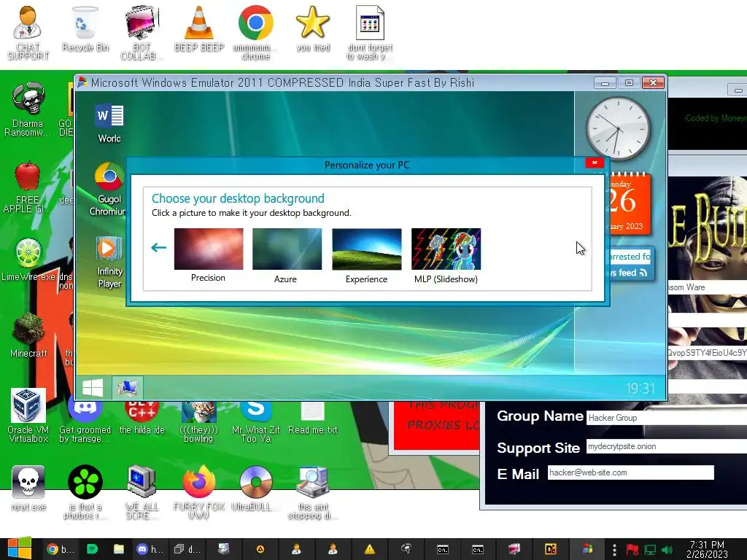Viewport: 747px width, 560px height.
Task: Maximize the Microsoft Windows Emulator window
Action: click(629, 83)
